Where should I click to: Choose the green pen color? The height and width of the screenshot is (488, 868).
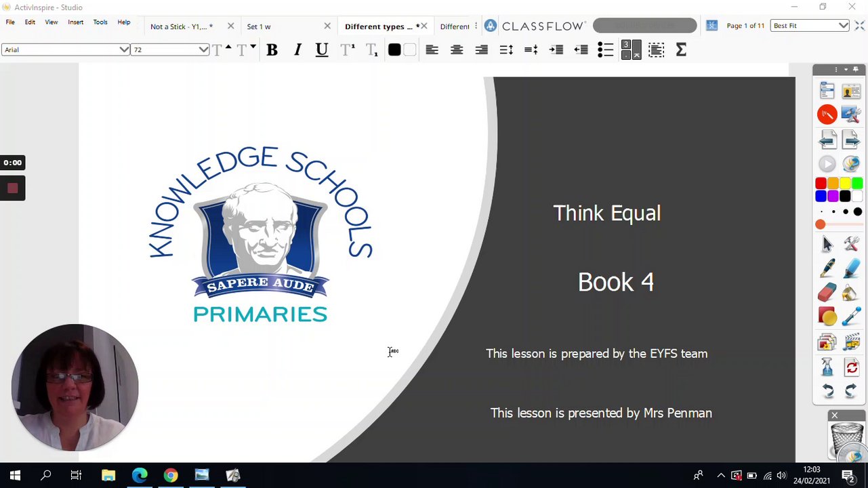point(857,184)
